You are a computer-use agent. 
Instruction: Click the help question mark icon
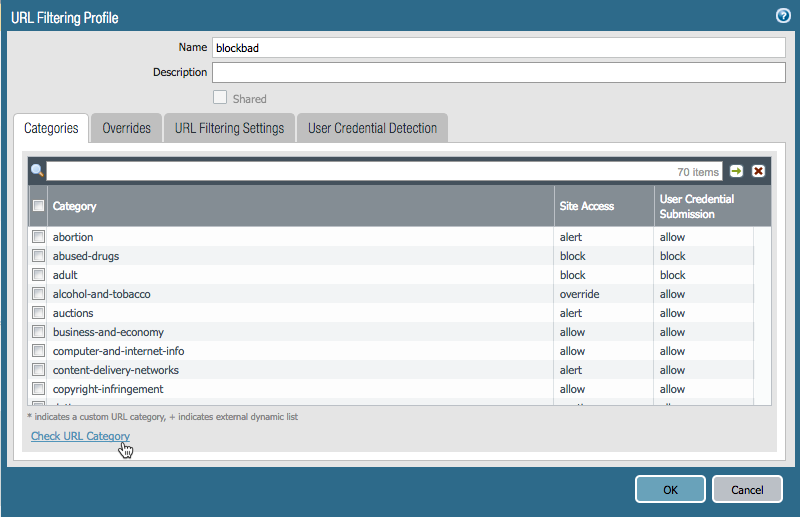783,15
